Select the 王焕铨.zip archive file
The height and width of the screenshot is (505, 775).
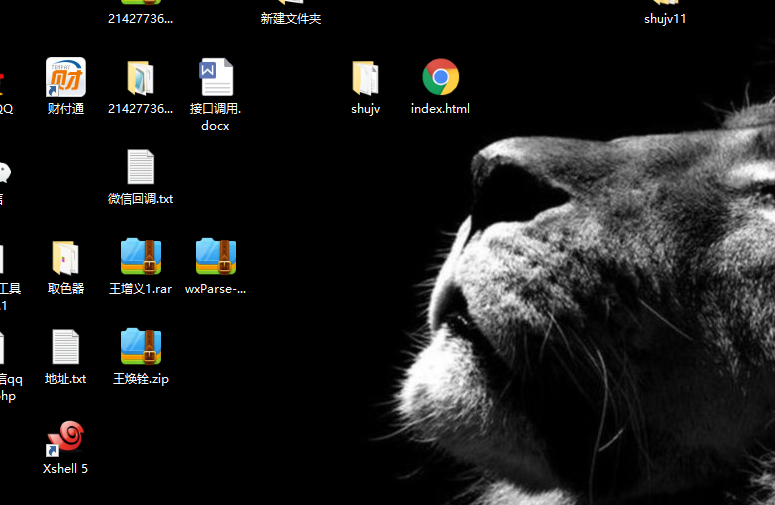pyautogui.click(x=140, y=347)
